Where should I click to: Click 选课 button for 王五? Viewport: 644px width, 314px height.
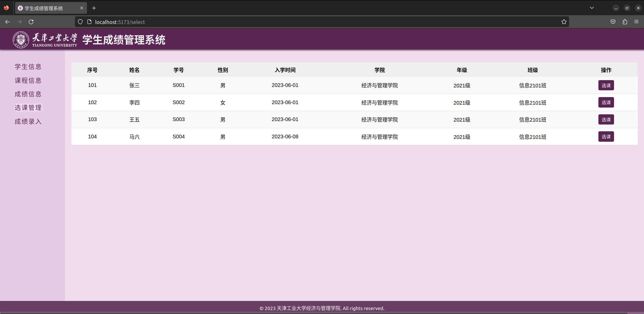(x=606, y=120)
